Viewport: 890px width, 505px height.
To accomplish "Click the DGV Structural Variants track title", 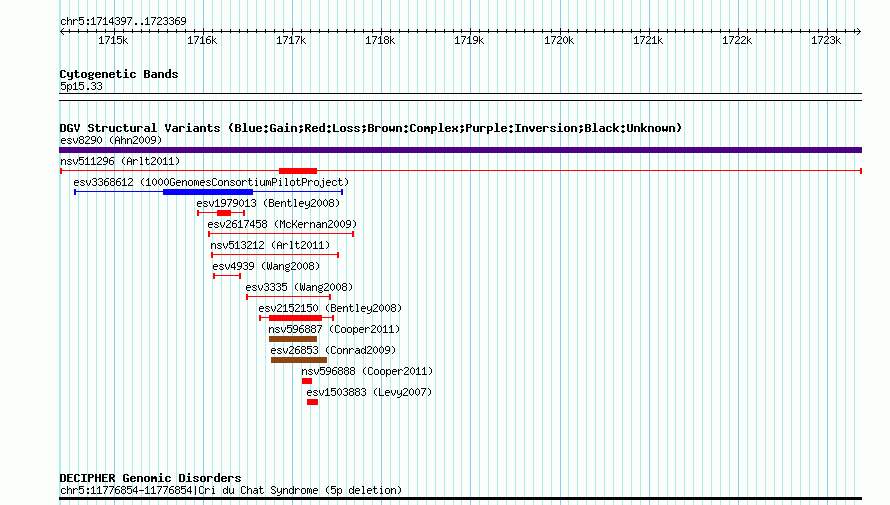I will tap(371, 128).
